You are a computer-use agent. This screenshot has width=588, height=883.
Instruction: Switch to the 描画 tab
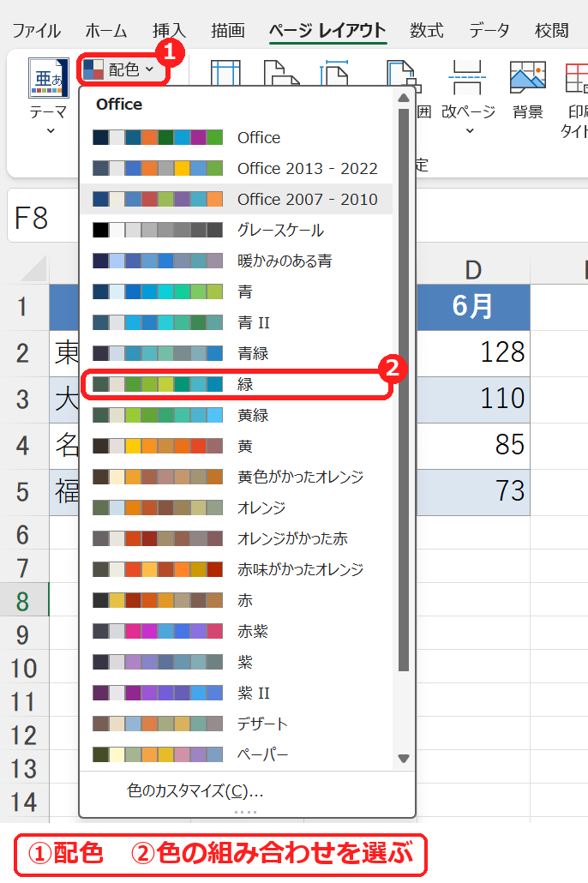[x=227, y=30]
